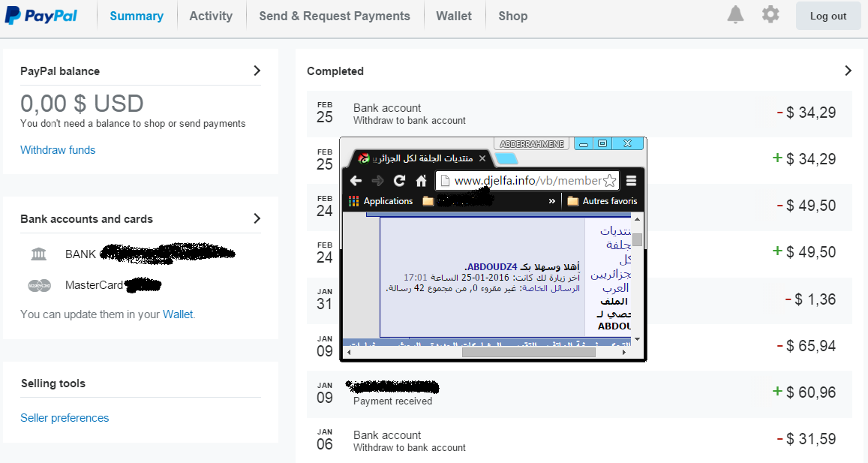
Task: Open the Arabic private messages link
Action: (x=551, y=289)
